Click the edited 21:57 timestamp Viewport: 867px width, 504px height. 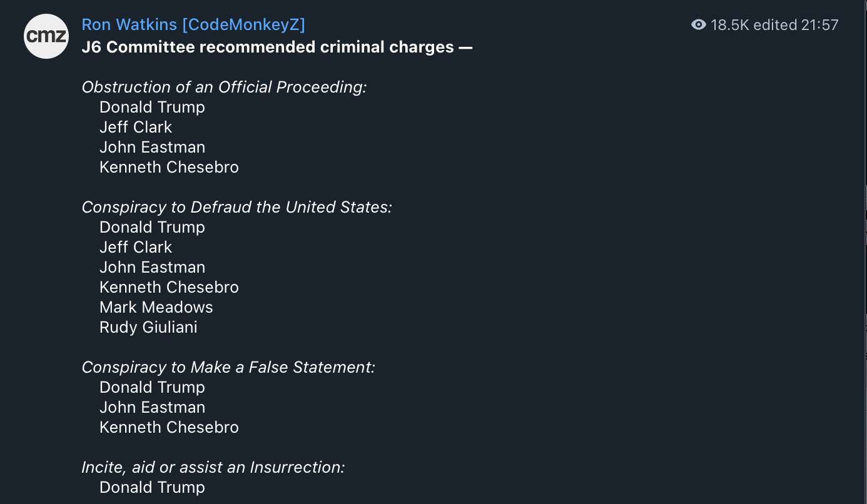pyautogui.click(x=796, y=25)
